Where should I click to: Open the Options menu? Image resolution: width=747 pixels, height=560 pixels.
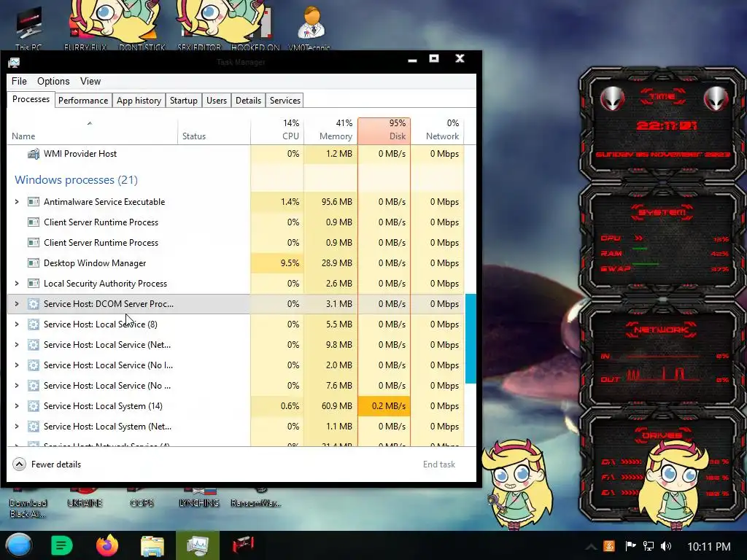53,82
